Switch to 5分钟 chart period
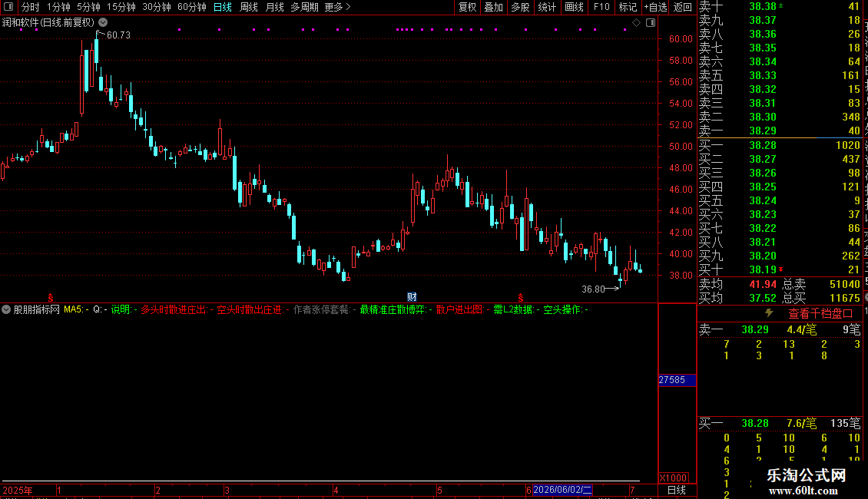This screenshot has width=868, height=499. pyautogui.click(x=88, y=7)
